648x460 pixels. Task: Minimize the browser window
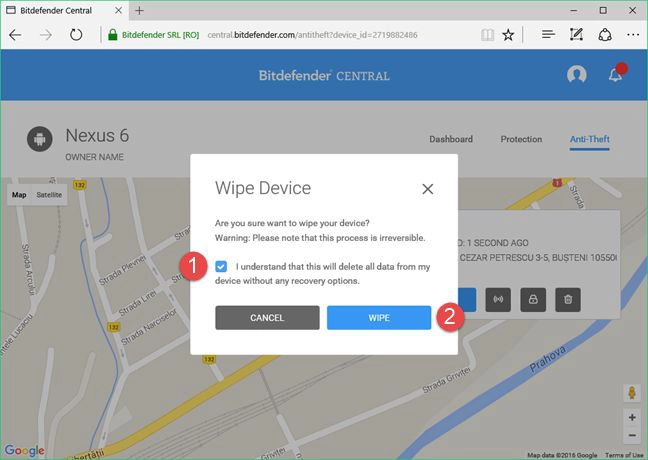click(574, 11)
